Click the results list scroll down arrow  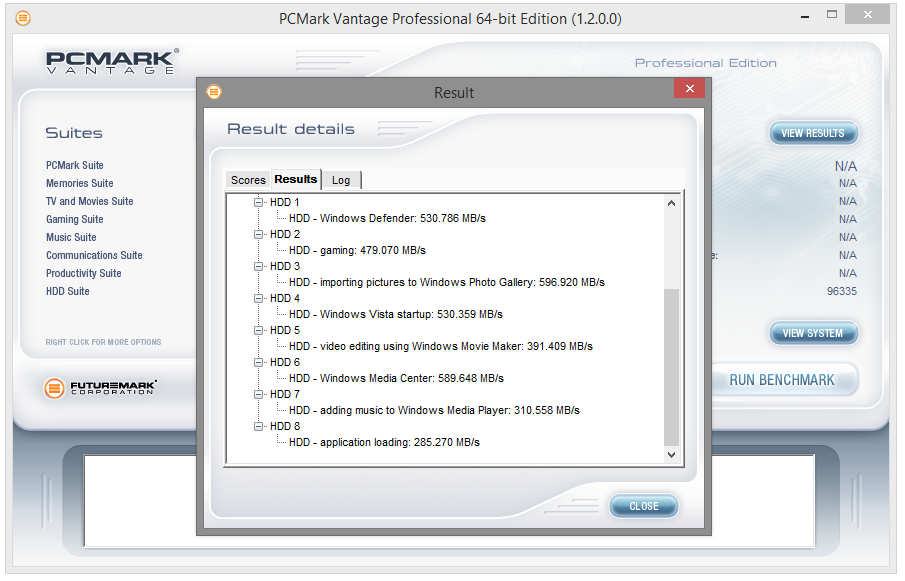[671, 455]
